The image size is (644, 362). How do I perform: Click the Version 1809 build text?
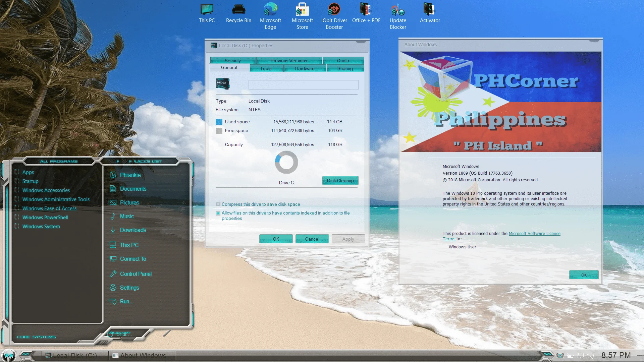click(x=477, y=173)
